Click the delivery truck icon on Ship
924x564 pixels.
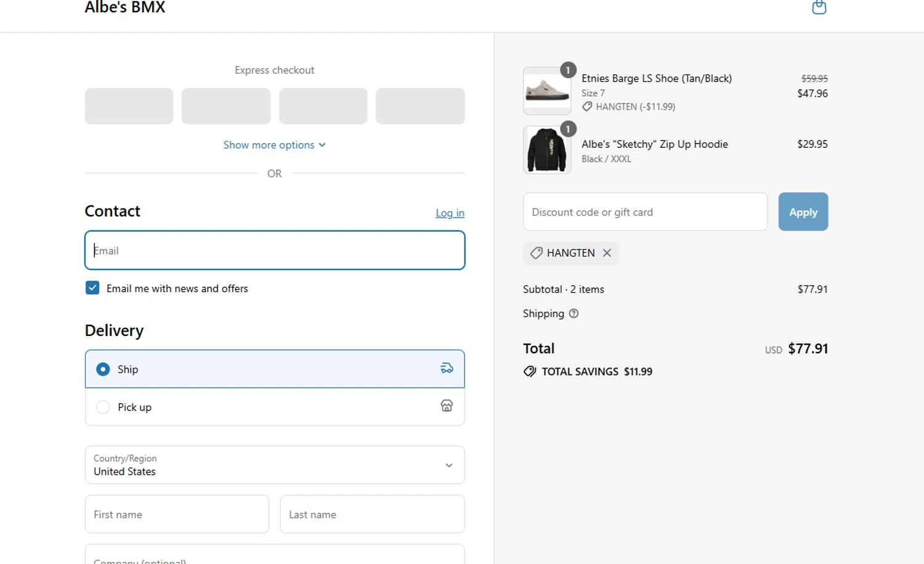447,369
